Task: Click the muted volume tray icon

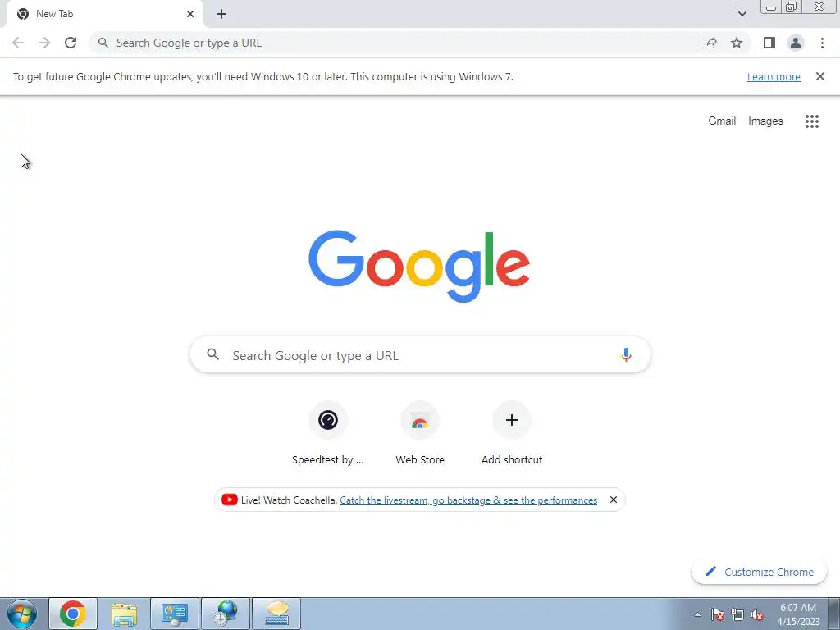Action: coord(757,614)
